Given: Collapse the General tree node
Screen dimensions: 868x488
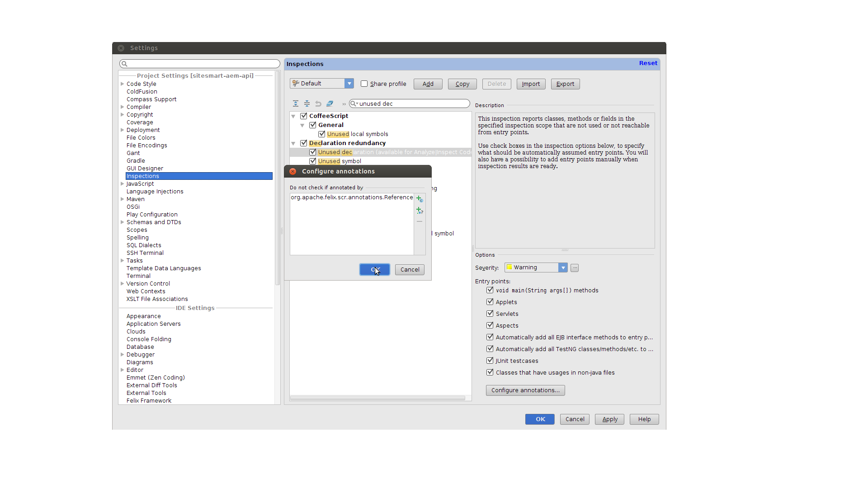Looking at the screenshot, I should (x=302, y=126).
